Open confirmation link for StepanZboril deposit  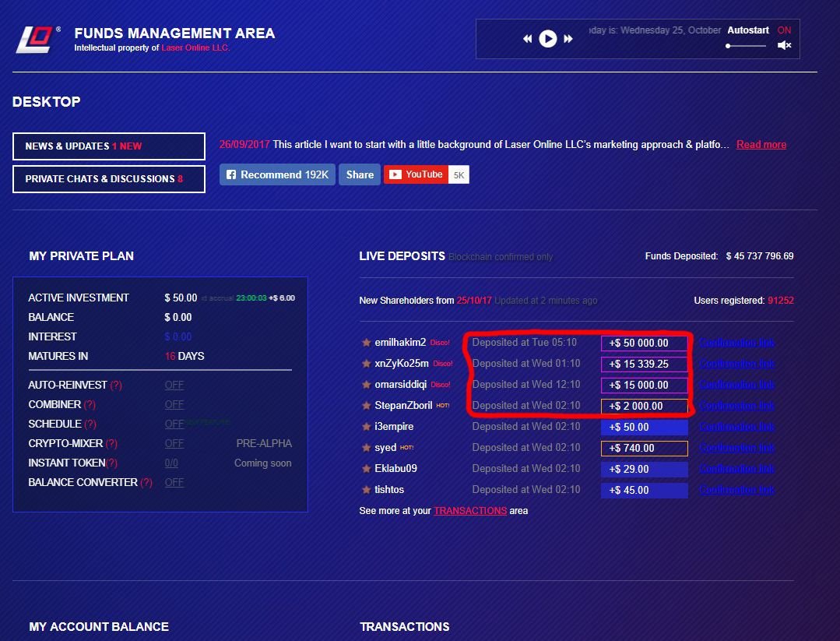pyautogui.click(x=736, y=406)
